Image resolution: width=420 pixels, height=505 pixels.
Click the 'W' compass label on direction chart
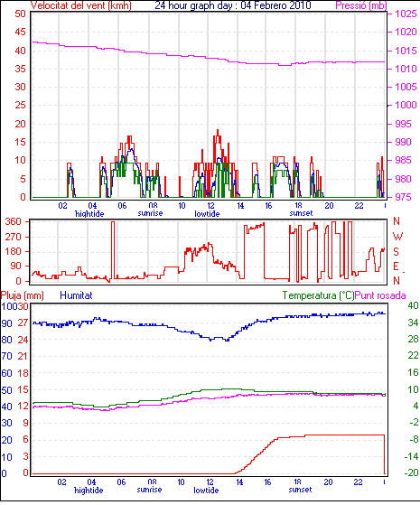pyautogui.click(x=397, y=237)
